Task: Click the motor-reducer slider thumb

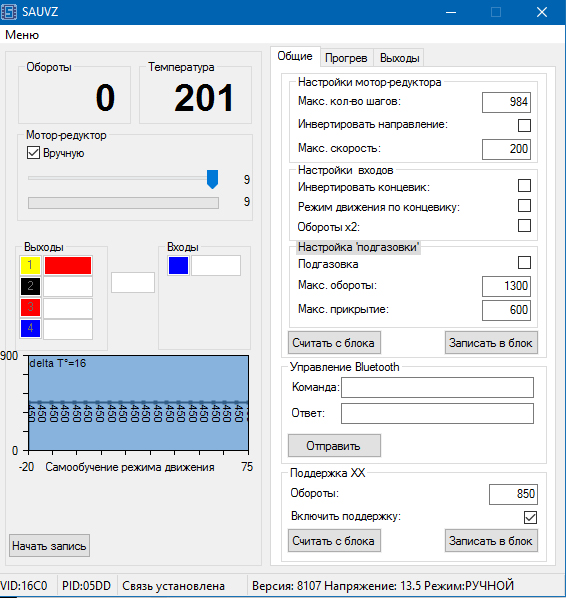Action: click(212, 179)
